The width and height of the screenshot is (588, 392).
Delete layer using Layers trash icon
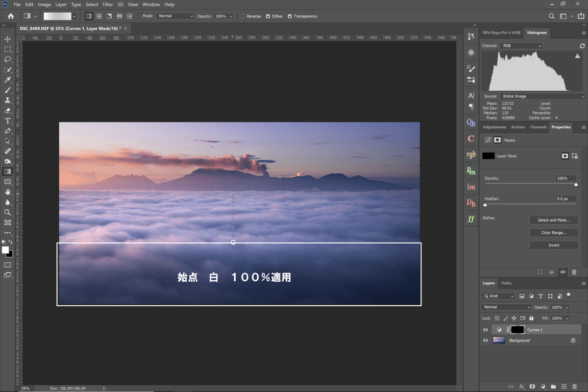[574, 387]
